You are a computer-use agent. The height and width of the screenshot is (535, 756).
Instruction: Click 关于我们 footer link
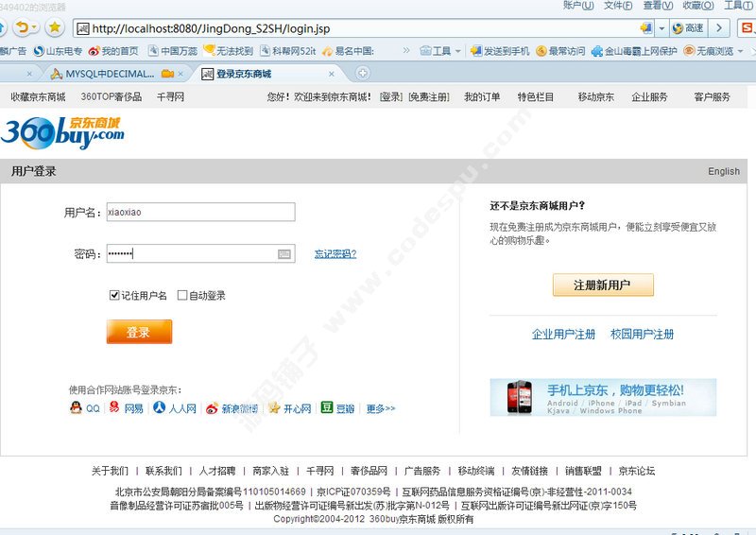(x=110, y=471)
